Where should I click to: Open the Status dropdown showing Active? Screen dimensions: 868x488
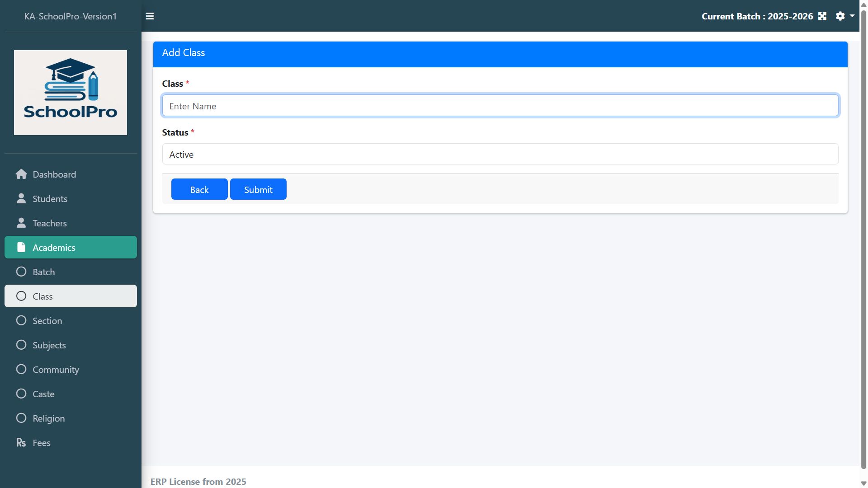click(500, 155)
